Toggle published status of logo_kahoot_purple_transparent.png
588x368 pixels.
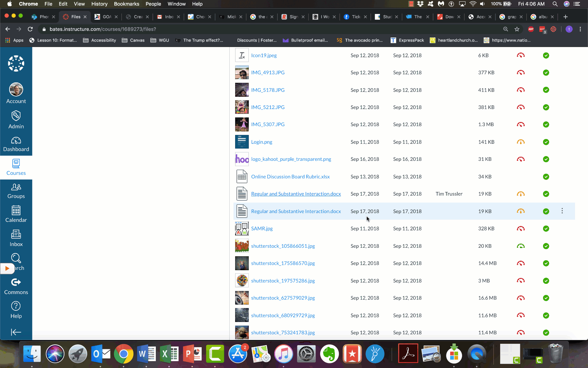(546, 159)
